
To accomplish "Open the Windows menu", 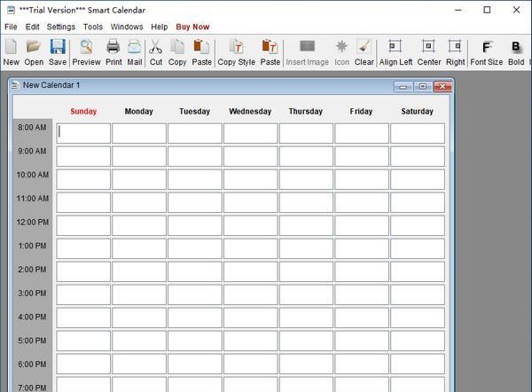I will (127, 27).
